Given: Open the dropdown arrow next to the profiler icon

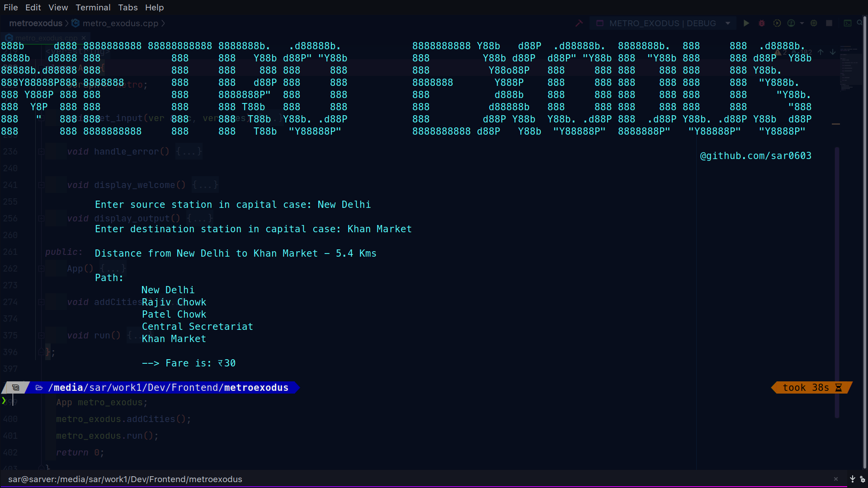Looking at the screenshot, I should [x=802, y=23].
